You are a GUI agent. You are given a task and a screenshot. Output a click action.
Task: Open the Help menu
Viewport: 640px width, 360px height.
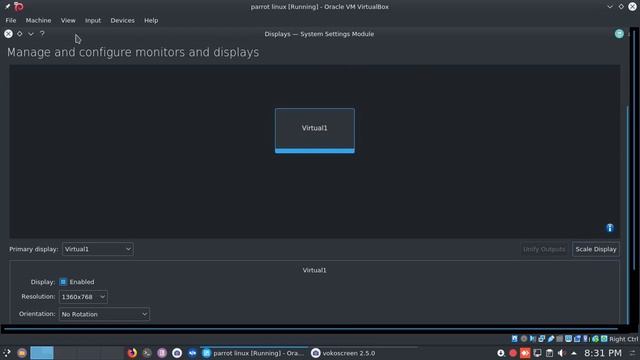pos(151,20)
